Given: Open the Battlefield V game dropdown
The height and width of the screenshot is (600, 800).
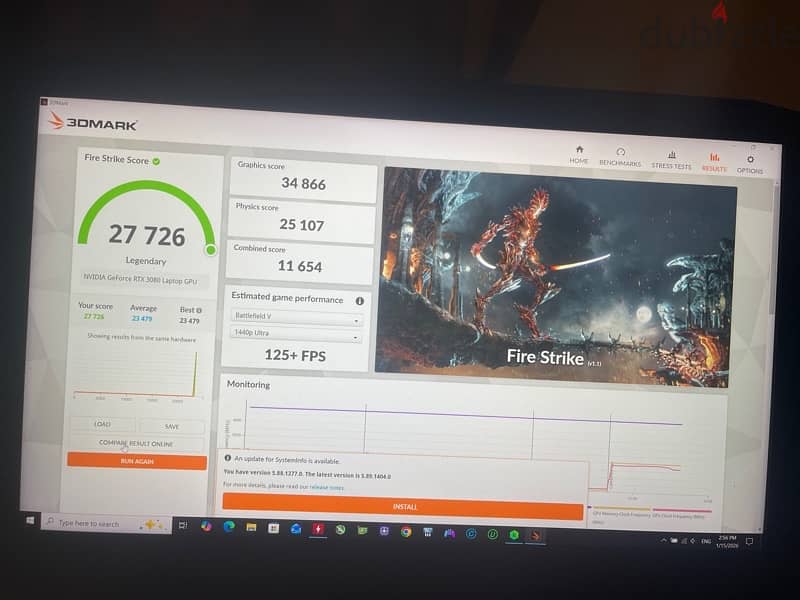Looking at the screenshot, I should click(x=296, y=318).
